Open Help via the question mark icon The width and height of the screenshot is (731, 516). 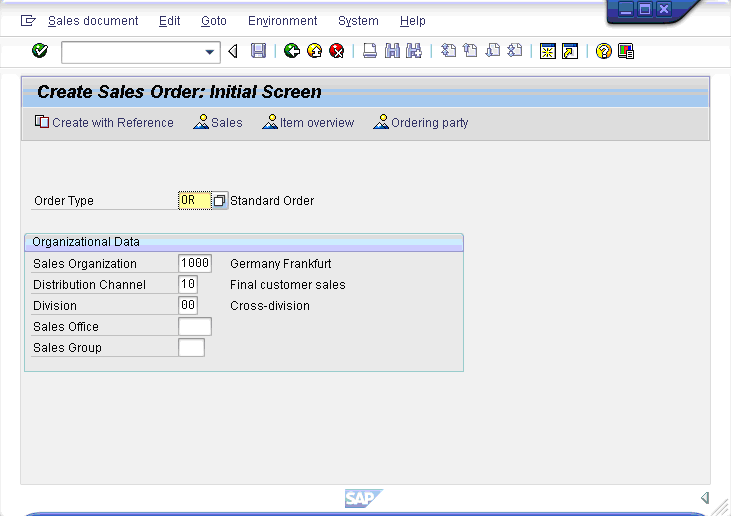[603, 51]
